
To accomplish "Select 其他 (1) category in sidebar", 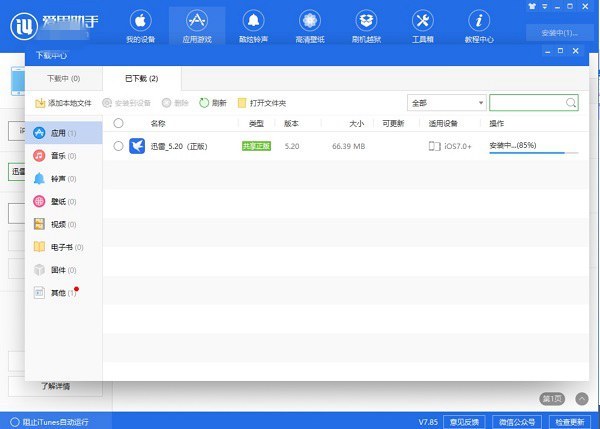I will tap(64, 293).
